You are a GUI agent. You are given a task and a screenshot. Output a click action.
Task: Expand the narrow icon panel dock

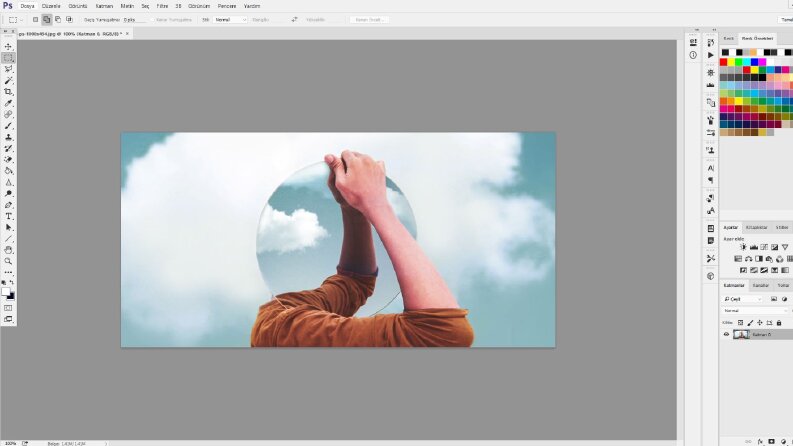[x=696, y=30]
